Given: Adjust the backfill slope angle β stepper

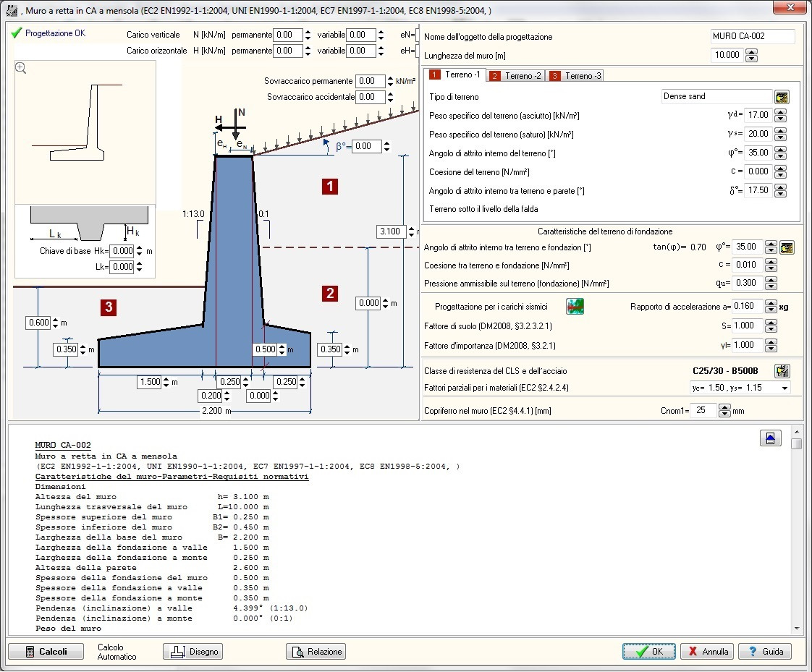Looking at the screenshot, I should pos(387,147).
